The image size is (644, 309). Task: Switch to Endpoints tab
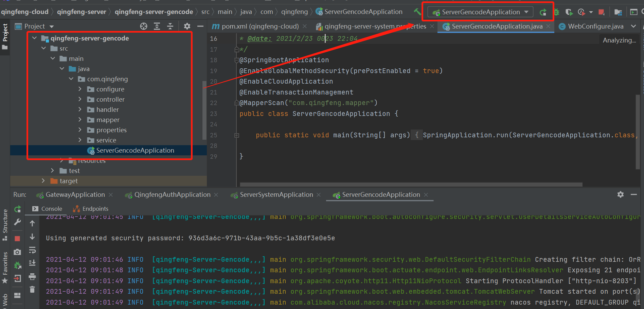click(x=91, y=209)
